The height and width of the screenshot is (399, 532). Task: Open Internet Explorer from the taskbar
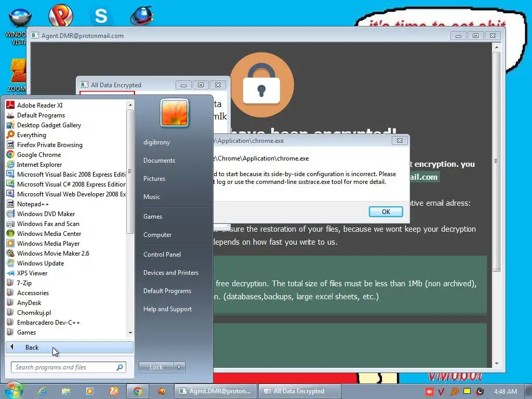tap(42, 391)
